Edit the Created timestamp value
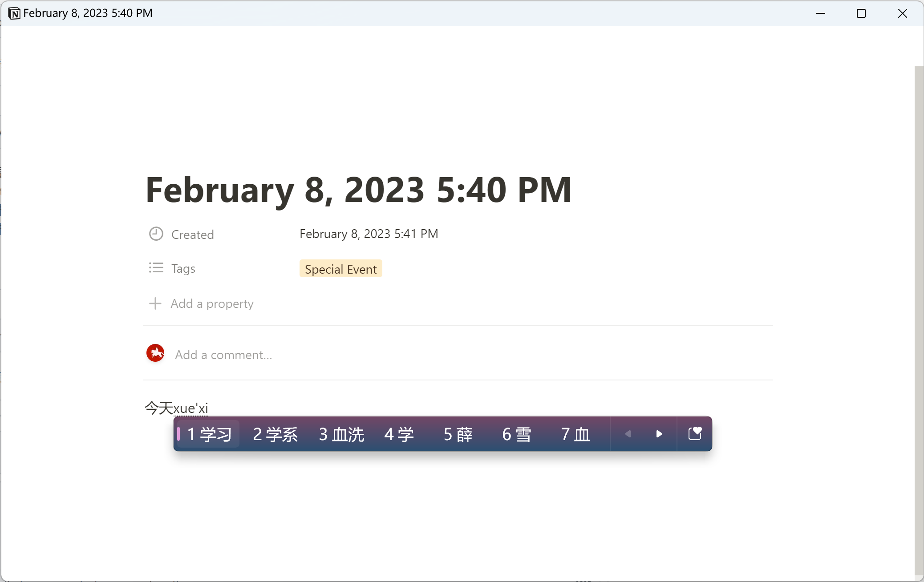The height and width of the screenshot is (582, 924). (369, 234)
